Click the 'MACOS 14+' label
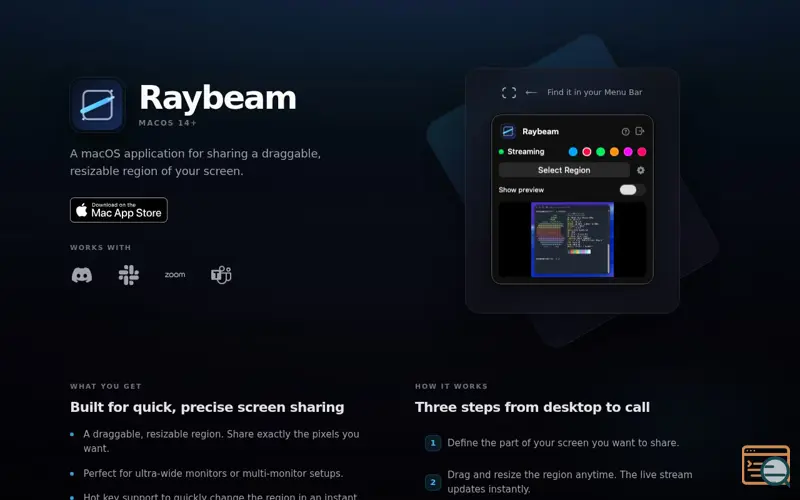Screen dimensions: 800x500 (168, 123)
